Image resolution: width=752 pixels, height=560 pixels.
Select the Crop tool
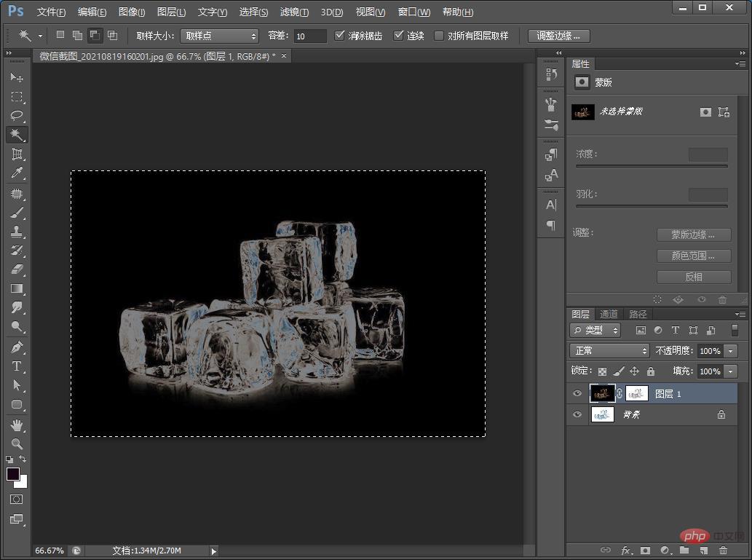[x=17, y=154]
